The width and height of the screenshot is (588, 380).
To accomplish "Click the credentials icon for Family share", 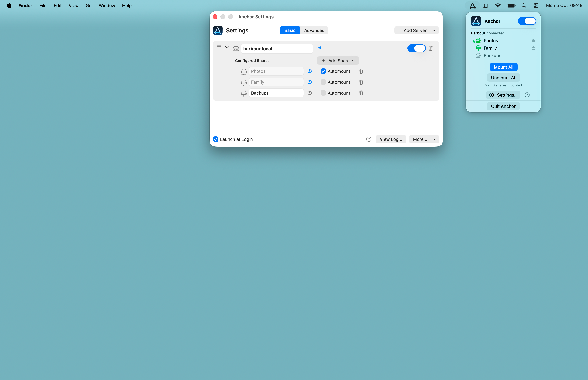I will 310,82.
